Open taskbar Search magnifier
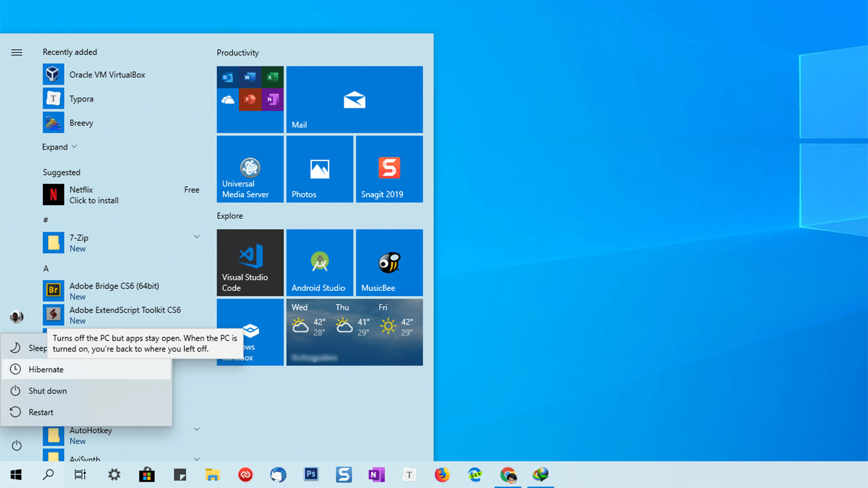Image resolution: width=868 pixels, height=488 pixels. (x=49, y=475)
